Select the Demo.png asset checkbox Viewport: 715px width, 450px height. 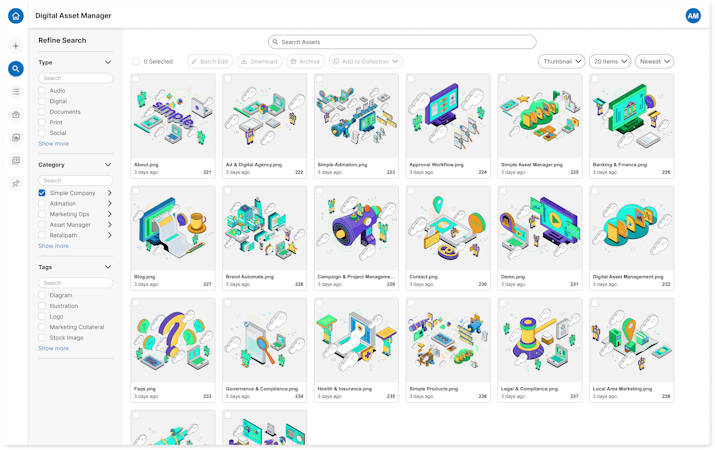point(503,191)
